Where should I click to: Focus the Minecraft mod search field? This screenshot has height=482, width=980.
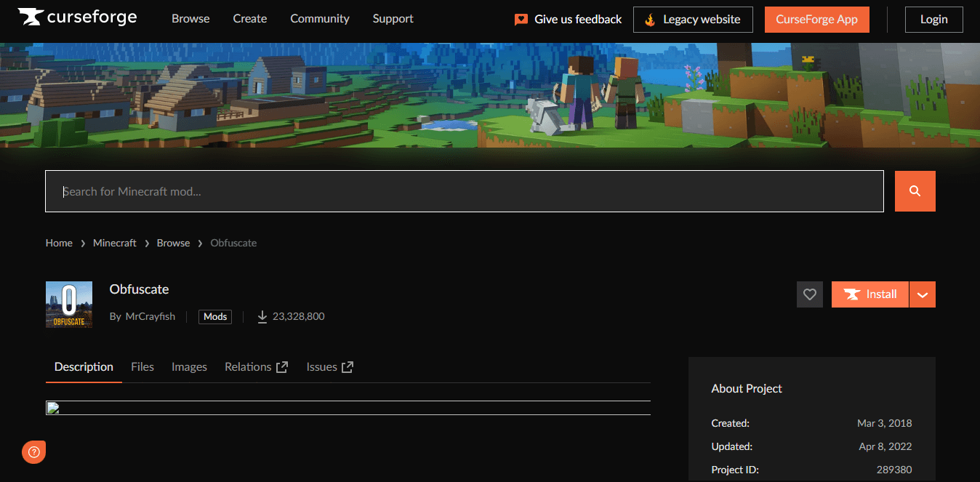coord(465,191)
